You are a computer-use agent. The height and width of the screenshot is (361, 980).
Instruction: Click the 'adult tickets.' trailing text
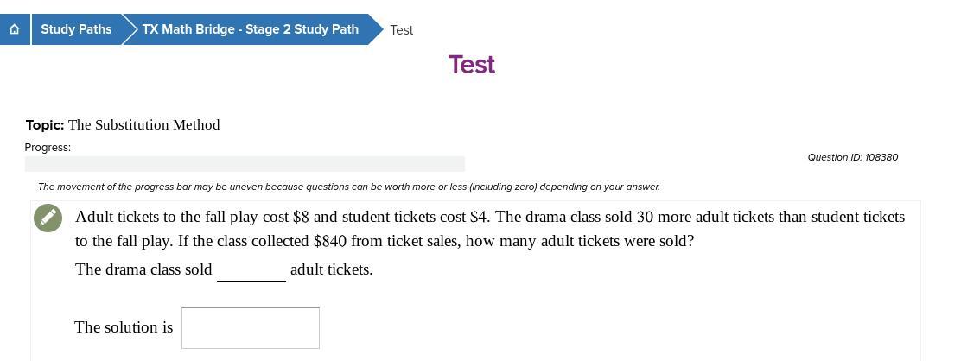click(x=332, y=269)
